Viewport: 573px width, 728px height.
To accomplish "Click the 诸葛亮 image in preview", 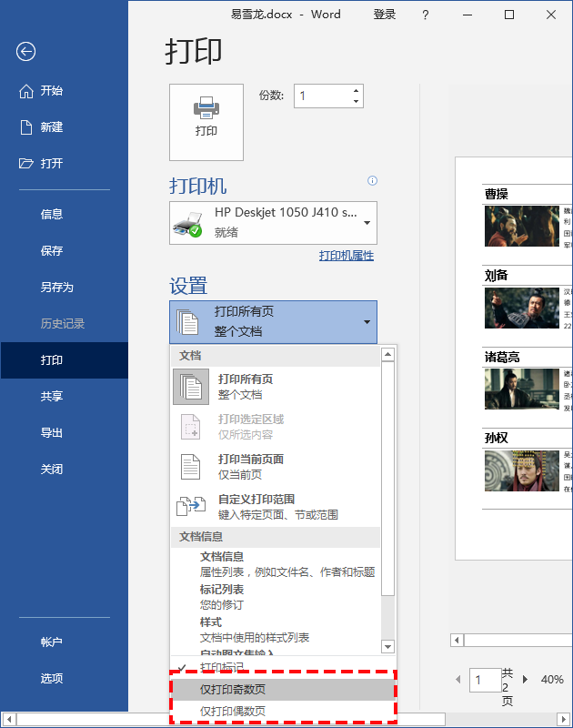I will 522,389.
